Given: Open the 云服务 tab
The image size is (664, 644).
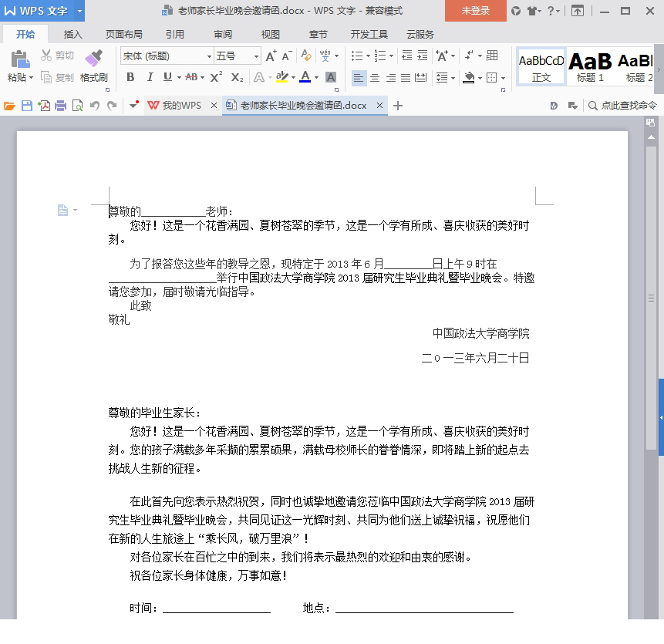Looking at the screenshot, I should 420,34.
